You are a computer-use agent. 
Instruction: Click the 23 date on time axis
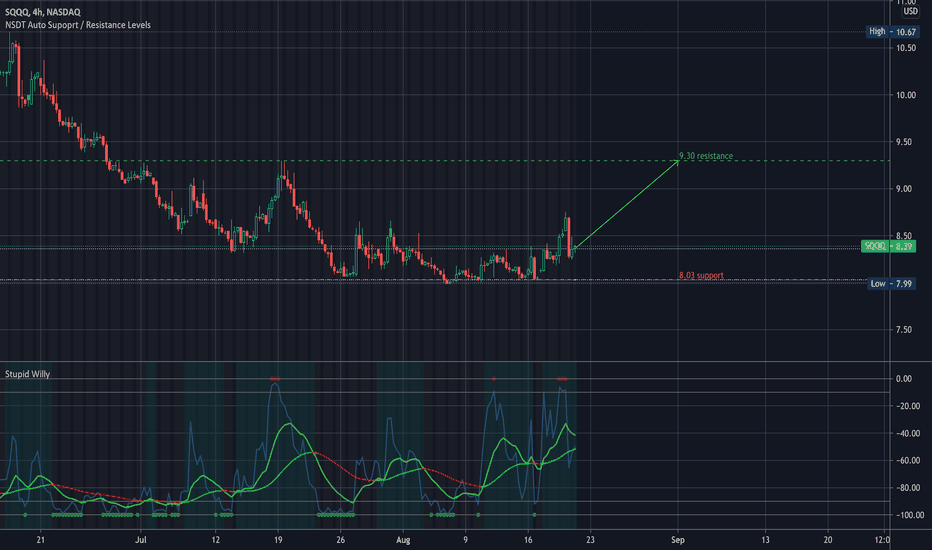tap(590, 540)
